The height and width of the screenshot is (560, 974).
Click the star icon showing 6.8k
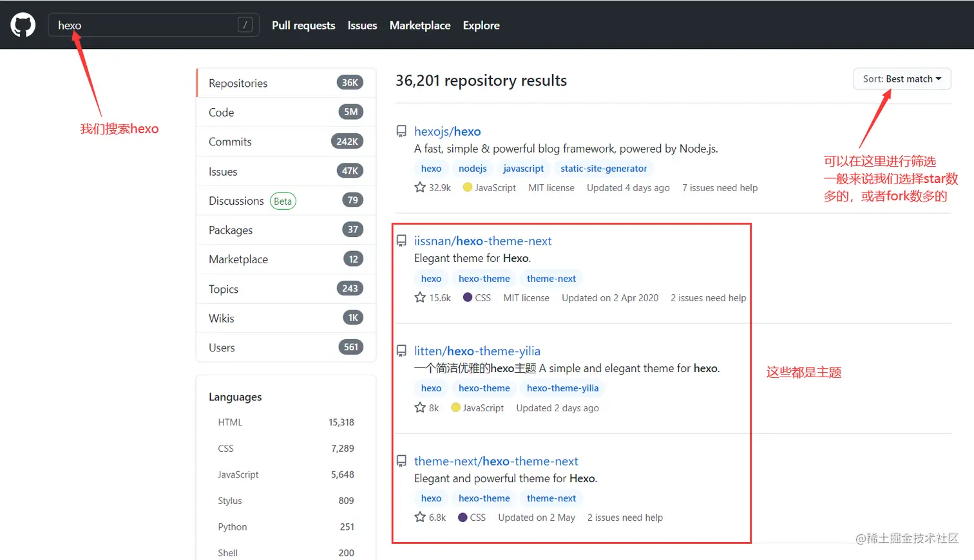[420, 517]
